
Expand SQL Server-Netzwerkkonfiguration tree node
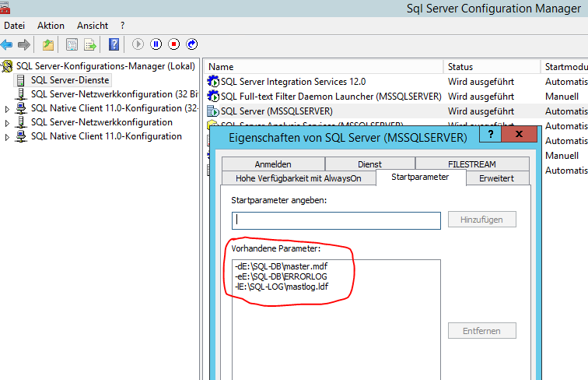pyautogui.click(x=7, y=123)
